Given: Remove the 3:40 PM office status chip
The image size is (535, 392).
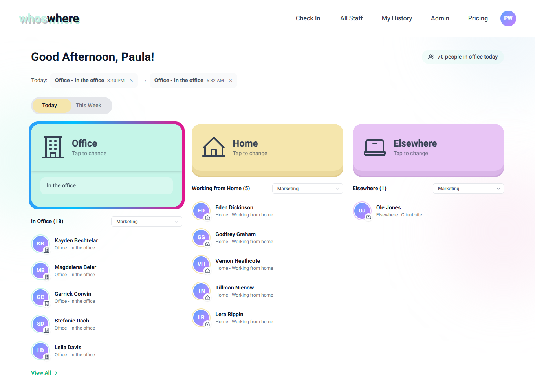Looking at the screenshot, I should (x=131, y=80).
